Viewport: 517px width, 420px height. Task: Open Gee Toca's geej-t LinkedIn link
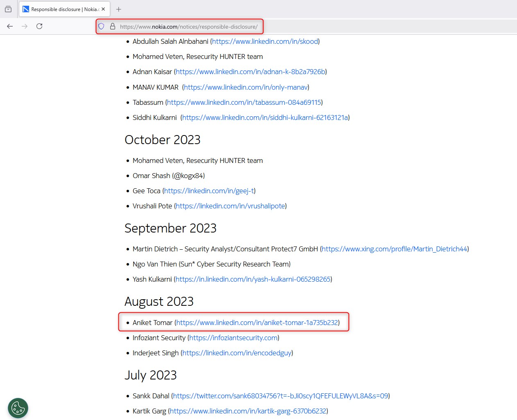point(209,191)
